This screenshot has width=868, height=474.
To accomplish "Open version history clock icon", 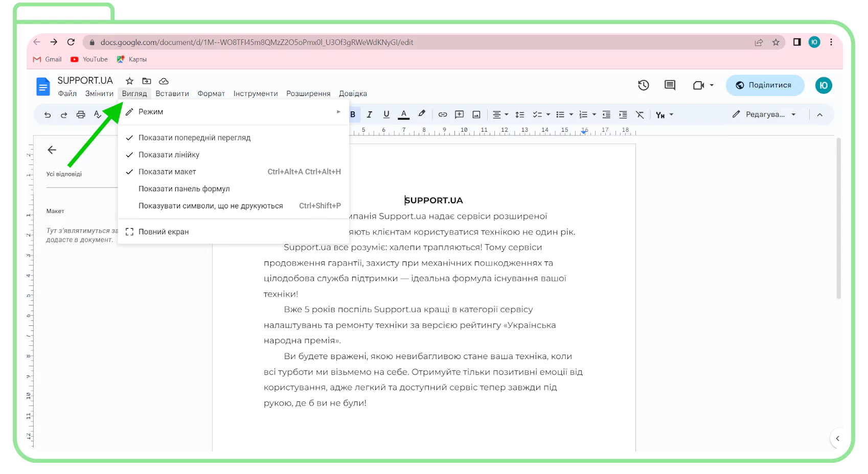I will [644, 85].
